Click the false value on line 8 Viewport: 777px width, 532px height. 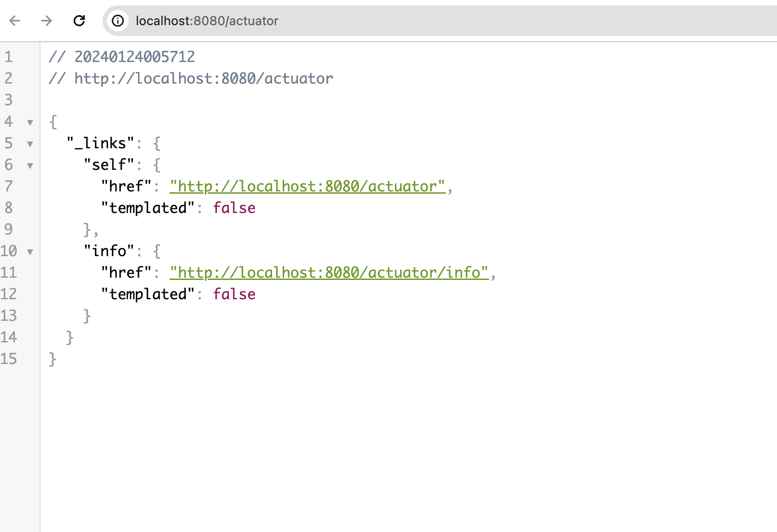pyautogui.click(x=234, y=208)
